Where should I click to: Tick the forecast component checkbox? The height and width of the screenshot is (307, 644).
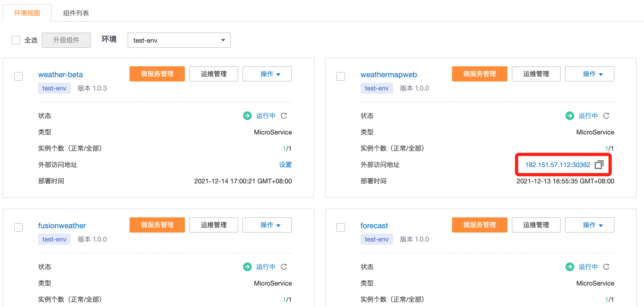click(341, 227)
